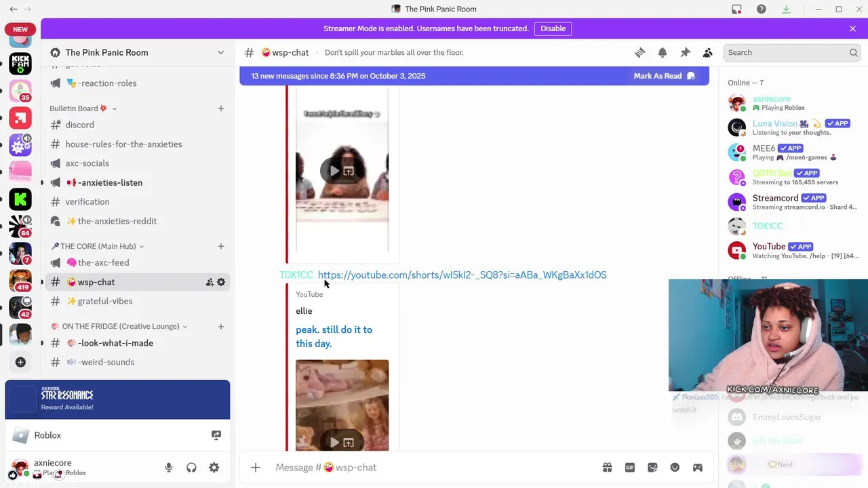Open the GIF picker
The height and width of the screenshot is (488, 868).
(x=630, y=467)
